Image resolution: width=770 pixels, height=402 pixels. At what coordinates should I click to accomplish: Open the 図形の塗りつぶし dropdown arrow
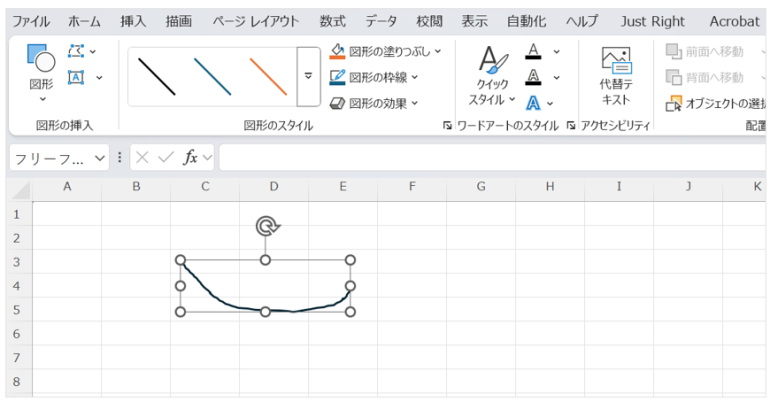tap(438, 51)
